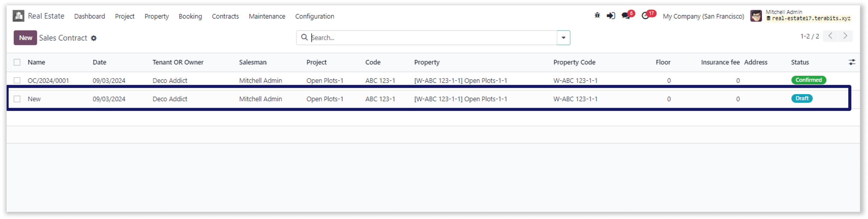Check the OC/2024/0001 row checkbox
Screen dimensions: 868x219
click(17, 81)
